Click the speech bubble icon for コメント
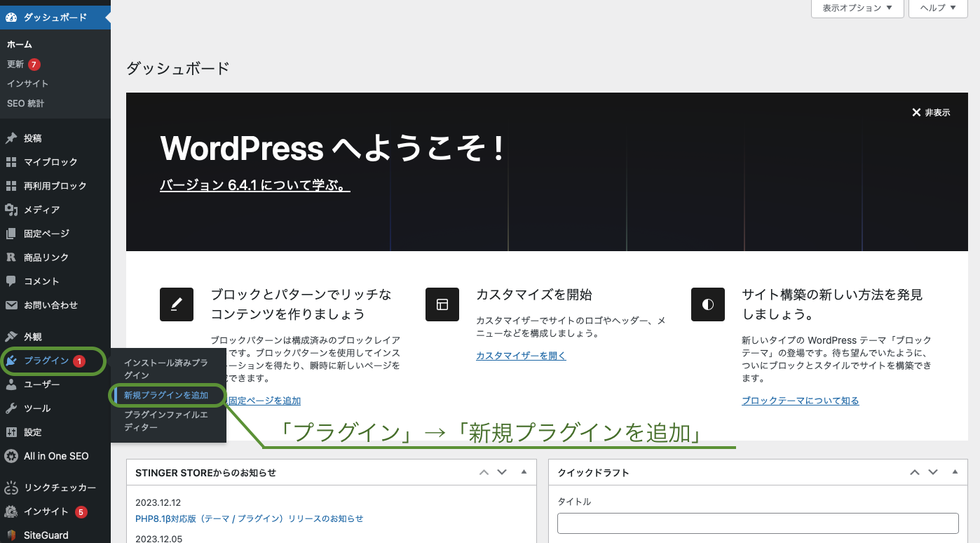The width and height of the screenshot is (980, 543). [x=11, y=281]
